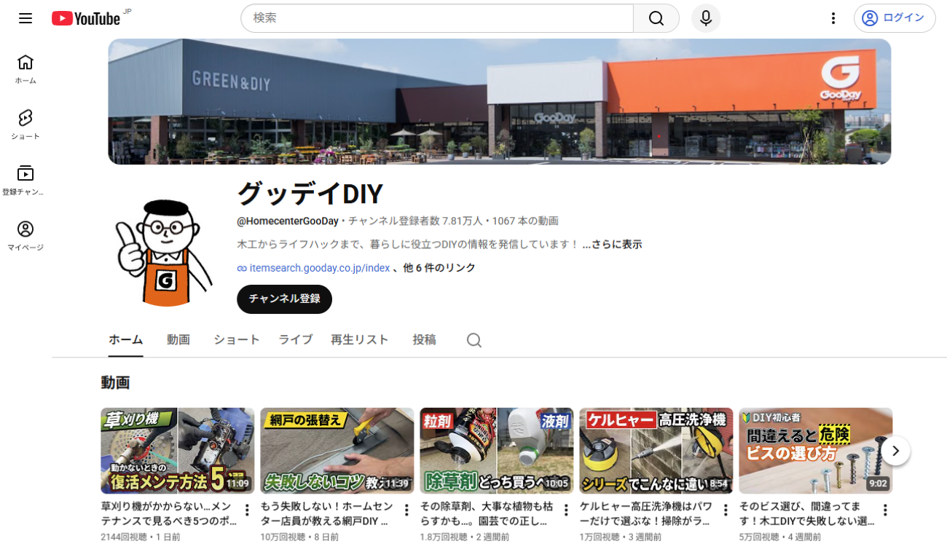This screenshot has width=947, height=560.
Task: Open My Page in the sidebar
Action: click(25, 236)
